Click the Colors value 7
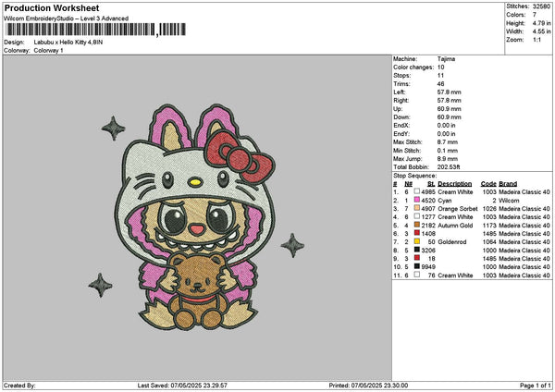Screen dimensions: 555x392 pyautogui.click(x=535, y=15)
